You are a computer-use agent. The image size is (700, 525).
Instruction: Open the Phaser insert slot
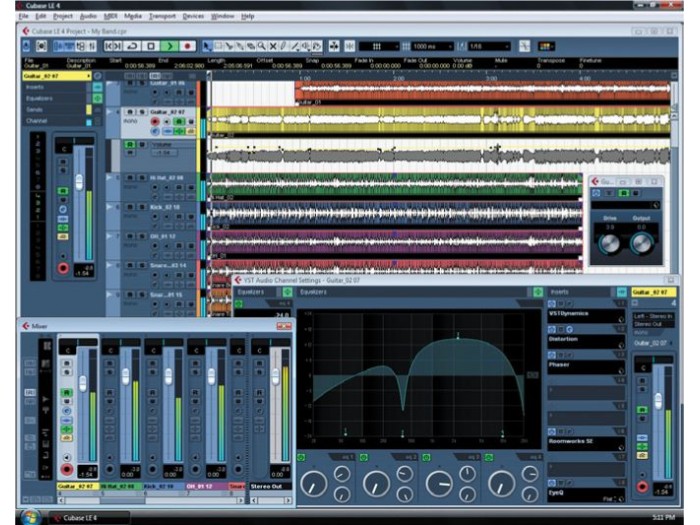586,367
